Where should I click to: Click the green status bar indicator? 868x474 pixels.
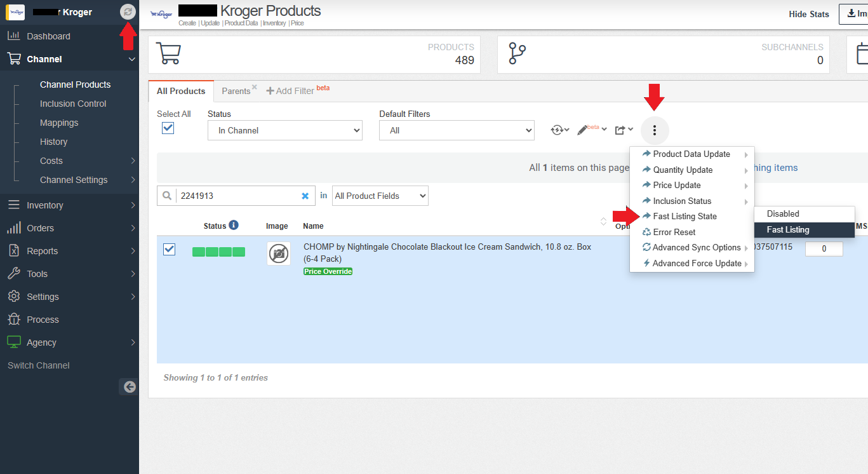(218, 252)
